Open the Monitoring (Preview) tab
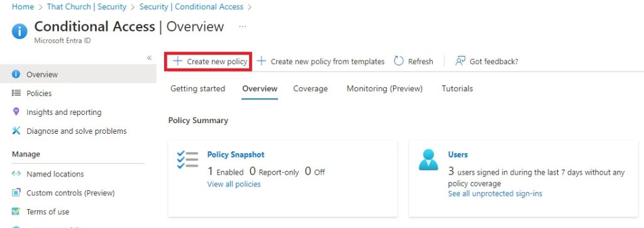 pos(384,89)
